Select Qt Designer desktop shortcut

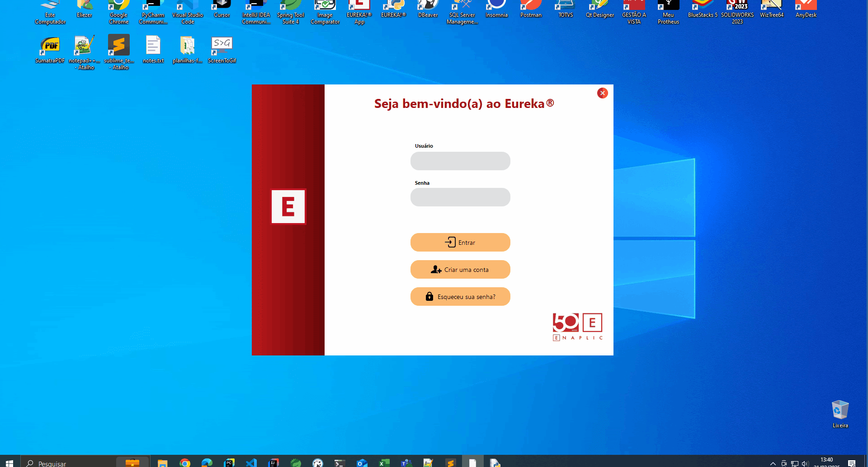click(600, 9)
